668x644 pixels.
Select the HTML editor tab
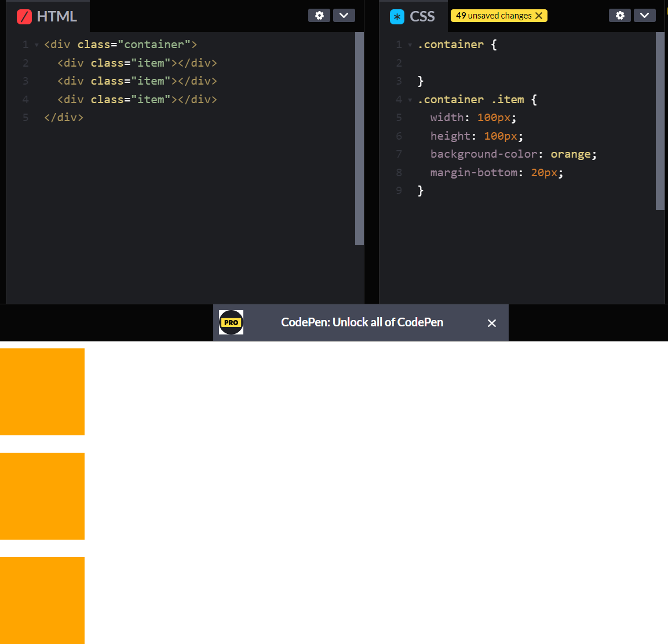pos(48,16)
